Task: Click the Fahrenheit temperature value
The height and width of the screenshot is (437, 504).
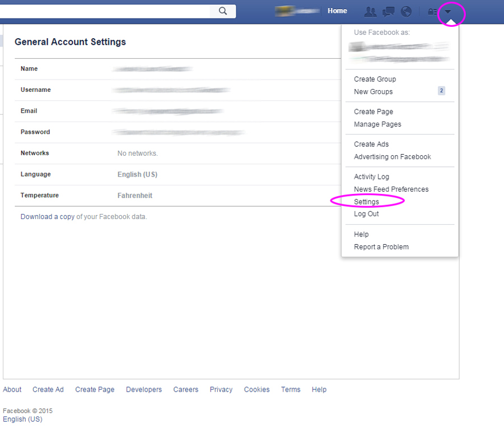Action: (x=134, y=196)
